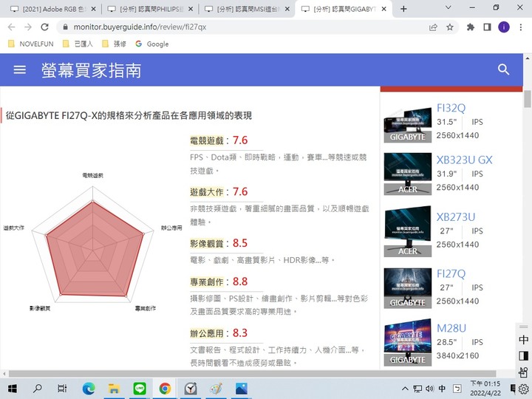Click the XB273U ACER monitor thumbnail
The height and width of the screenshot is (399, 532).
click(407, 231)
